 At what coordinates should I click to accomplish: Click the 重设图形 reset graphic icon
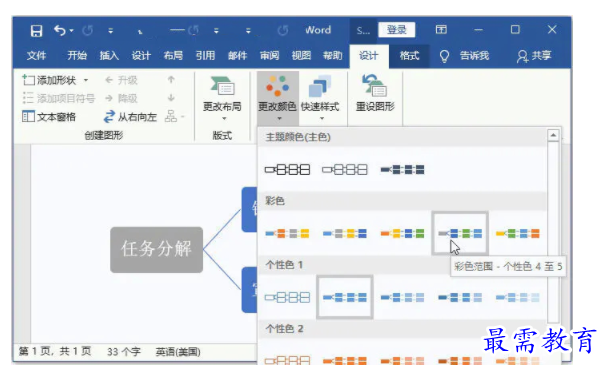(375, 94)
